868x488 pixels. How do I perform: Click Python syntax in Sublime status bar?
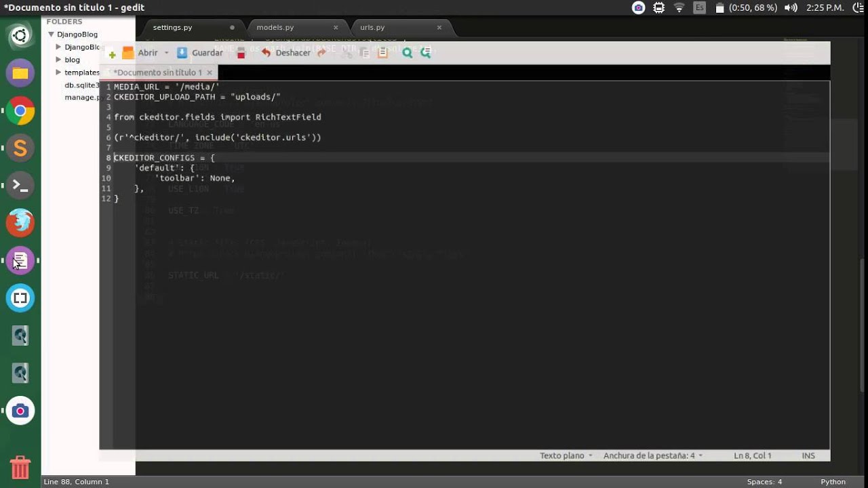coord(833,482)
